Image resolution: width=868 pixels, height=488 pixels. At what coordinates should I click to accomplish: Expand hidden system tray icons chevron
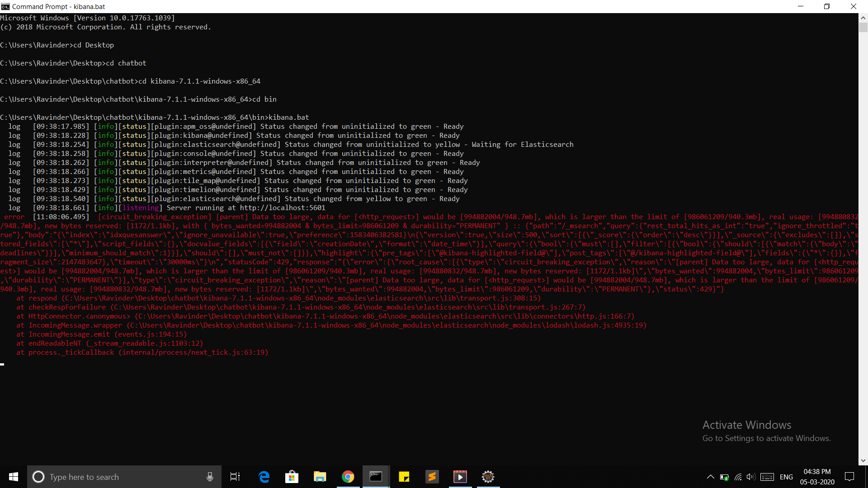click(x=710, y=477)
